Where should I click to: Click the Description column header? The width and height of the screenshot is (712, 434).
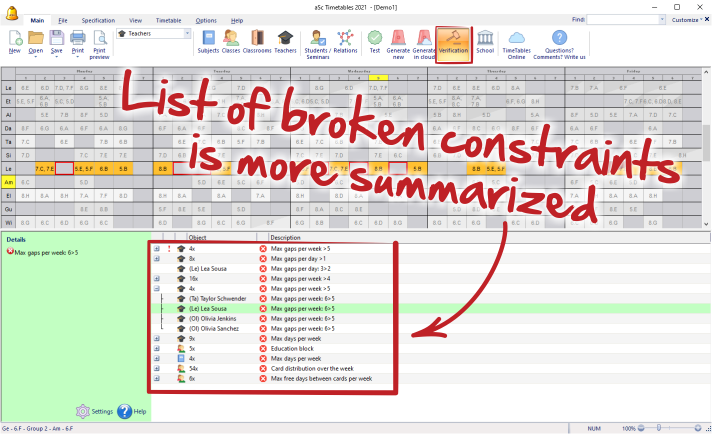tap(490, 237)
